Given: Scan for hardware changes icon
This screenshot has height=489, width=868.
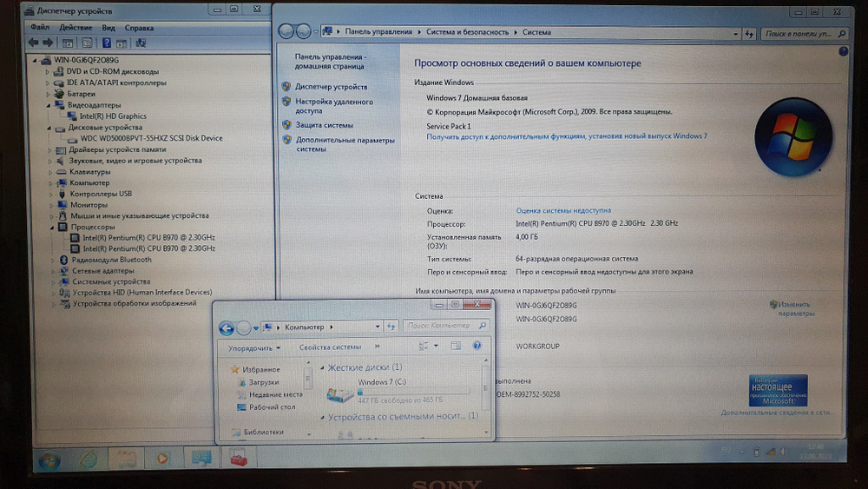Looking at the screenshot, I should (141, 43).
